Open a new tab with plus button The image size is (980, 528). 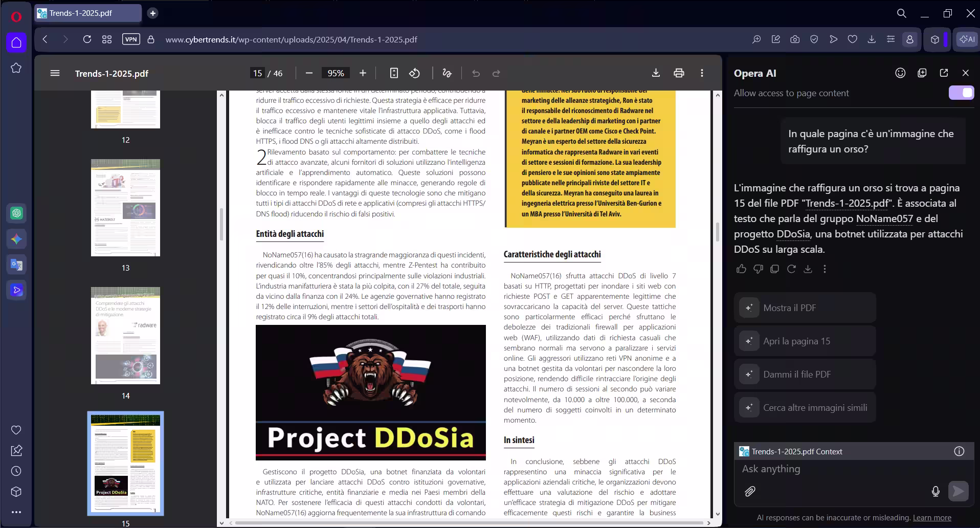tap(152, 13)
